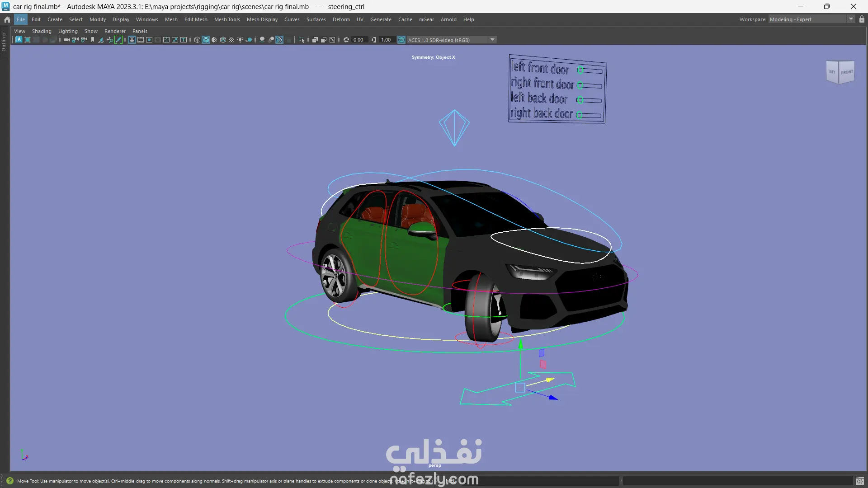Click the exposure reset icon
The image size is (868, 488).
tap(346, 40)
